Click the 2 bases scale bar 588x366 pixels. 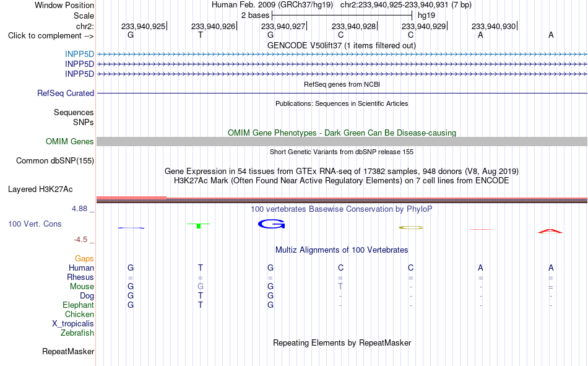(342, 15)
